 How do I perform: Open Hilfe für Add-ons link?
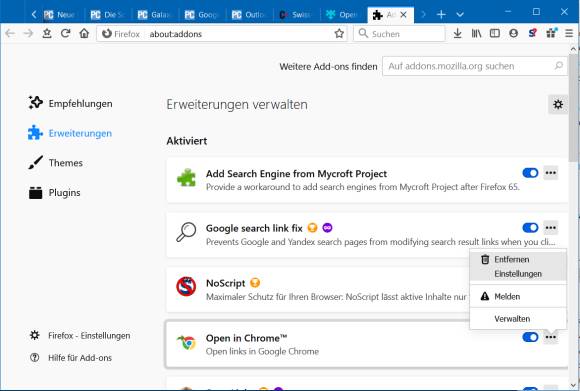click(71, 358)
